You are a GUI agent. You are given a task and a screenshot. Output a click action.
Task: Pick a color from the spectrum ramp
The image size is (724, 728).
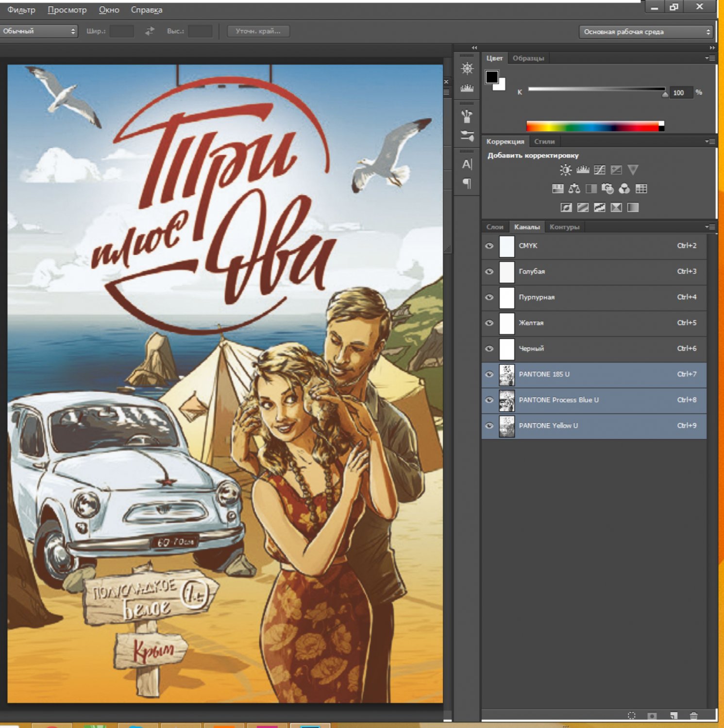tap(595, 126)
